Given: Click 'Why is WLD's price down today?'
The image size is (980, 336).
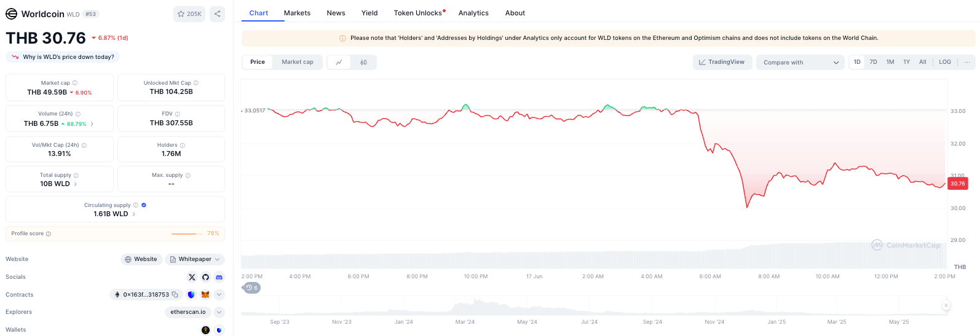Looking at the screenshot, I should [x=63, y=57].
